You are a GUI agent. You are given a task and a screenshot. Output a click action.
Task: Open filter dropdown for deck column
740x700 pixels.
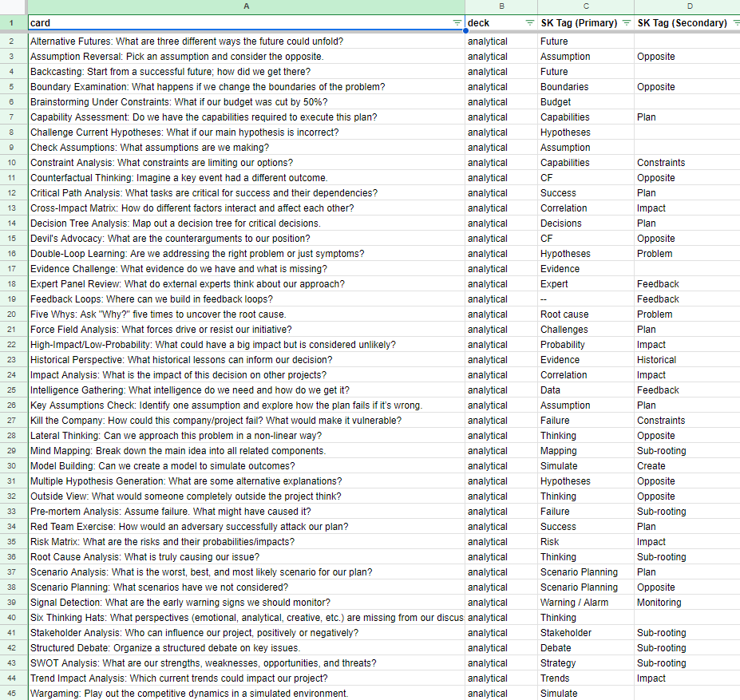529,22
